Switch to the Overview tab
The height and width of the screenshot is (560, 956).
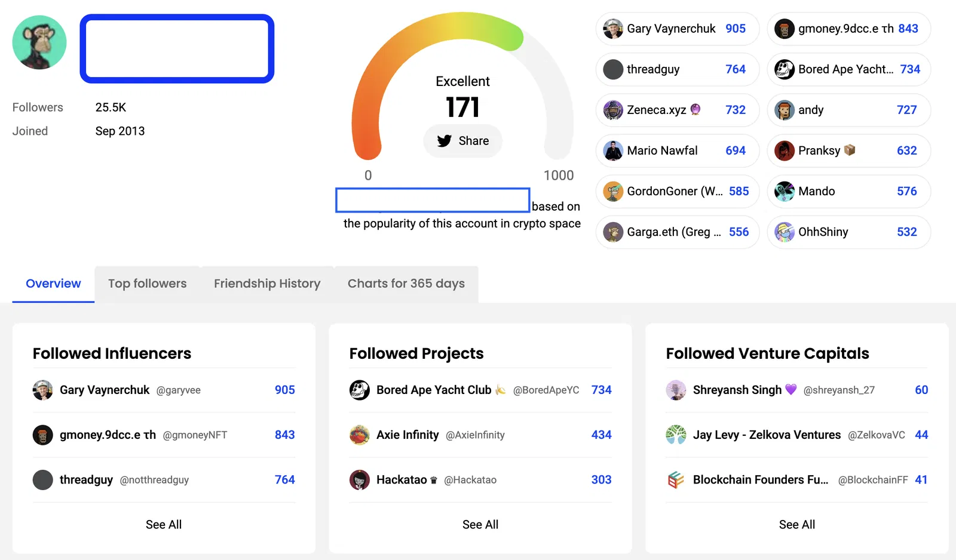click(53, 284)
